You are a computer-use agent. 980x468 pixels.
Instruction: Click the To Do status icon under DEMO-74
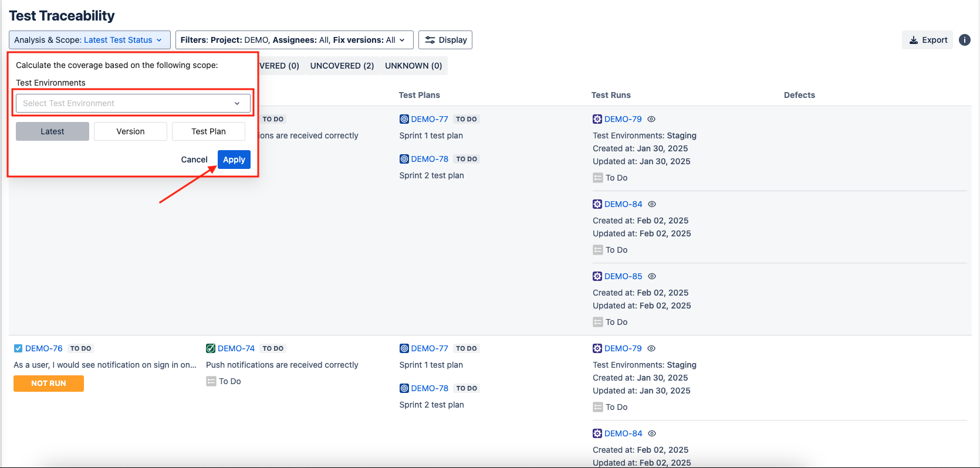[211, 381]
